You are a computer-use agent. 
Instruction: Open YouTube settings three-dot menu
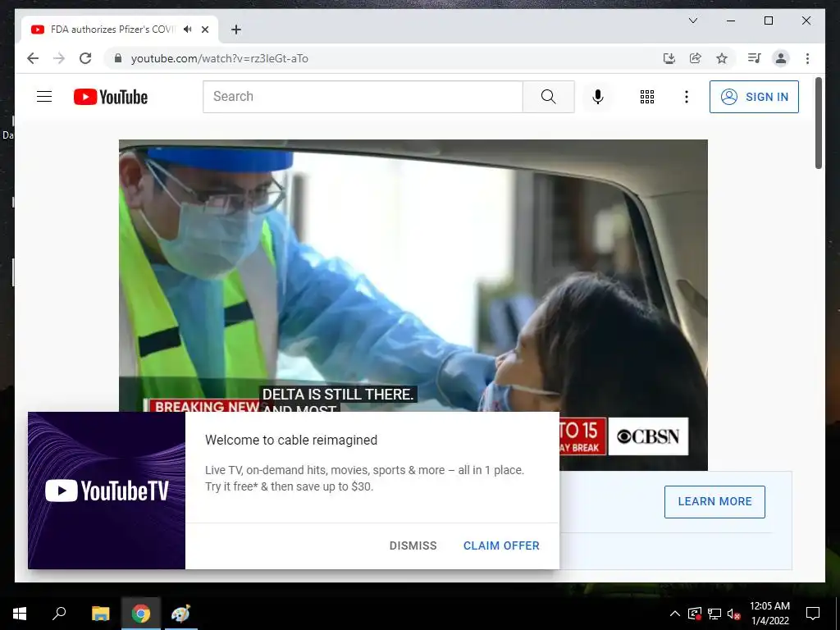687,97
